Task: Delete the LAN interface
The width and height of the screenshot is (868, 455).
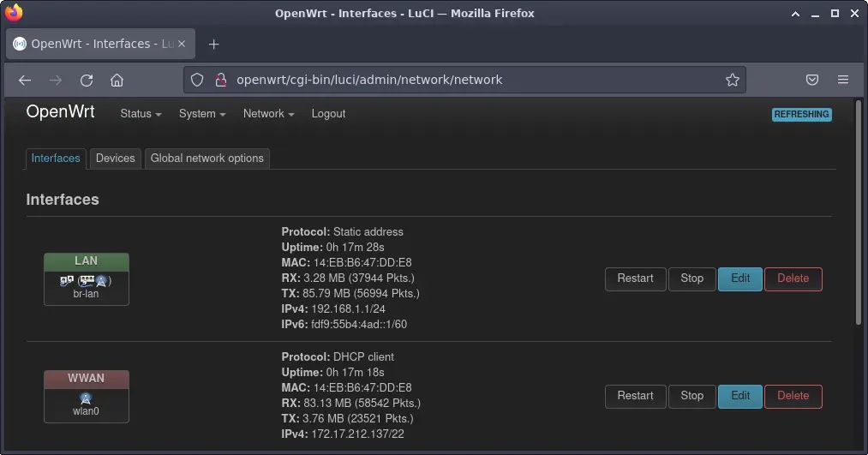Action: click(x=793, y=278)
